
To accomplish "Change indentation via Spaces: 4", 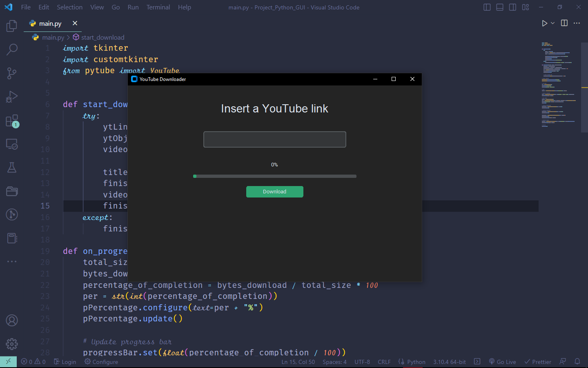I will click(334, 362).
